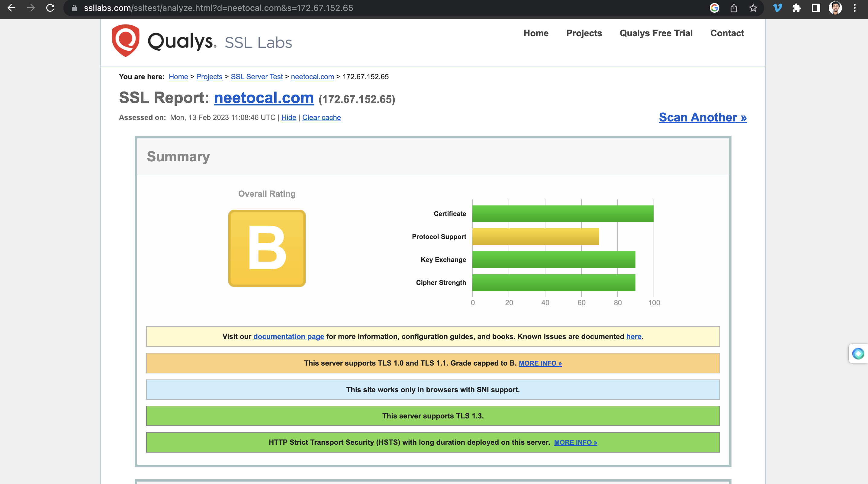The height and width of the screenshot is (484, 868).
Task: Go to the Contact menu item
Action: (727, 33)
